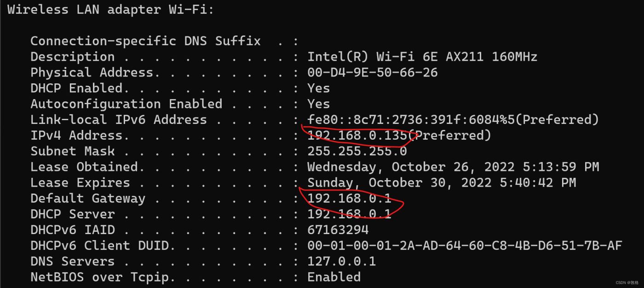Click the DHCPv6 Client DUID value
Image resolution: width=644 pixels, height=288 pixels.
465,246
